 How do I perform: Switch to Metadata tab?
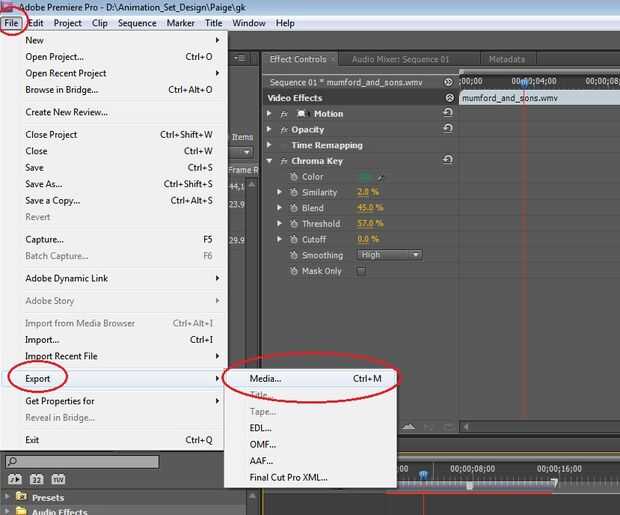(x=507, y=59)
